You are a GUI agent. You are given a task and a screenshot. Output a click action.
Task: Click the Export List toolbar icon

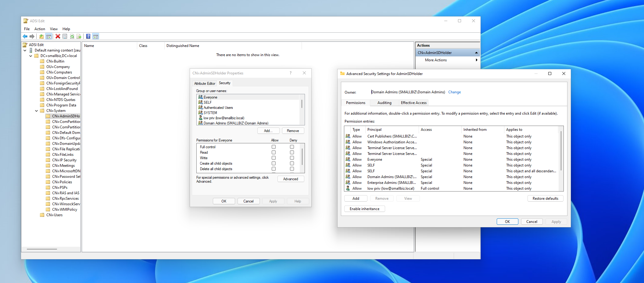[x=79, y=37]
